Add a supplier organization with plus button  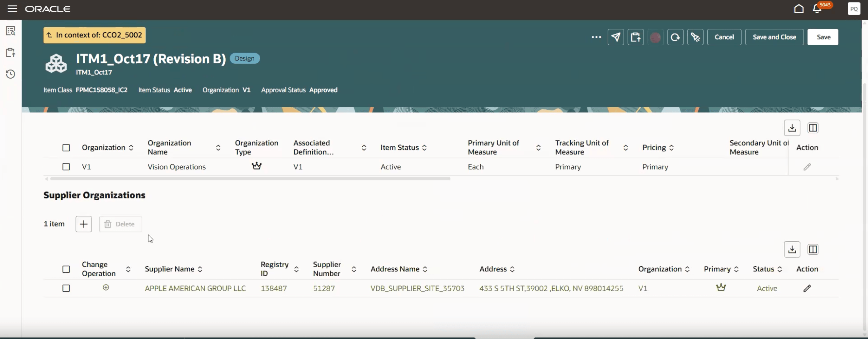[83, 224]
